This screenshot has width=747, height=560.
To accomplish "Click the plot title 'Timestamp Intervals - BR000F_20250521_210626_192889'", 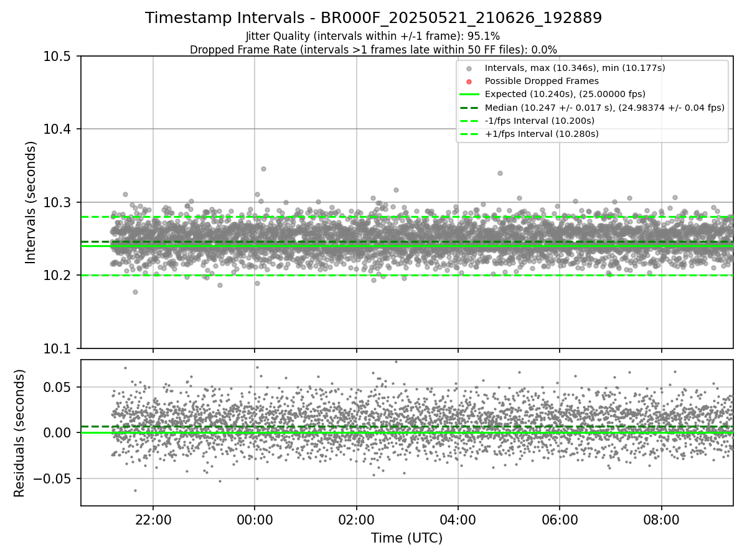I will pos(374,18).
